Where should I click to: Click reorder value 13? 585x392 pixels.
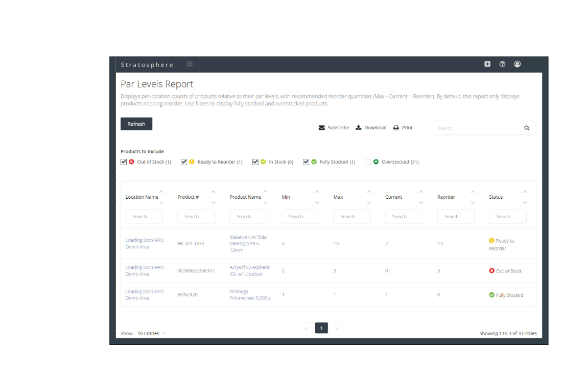pos(440,243)
